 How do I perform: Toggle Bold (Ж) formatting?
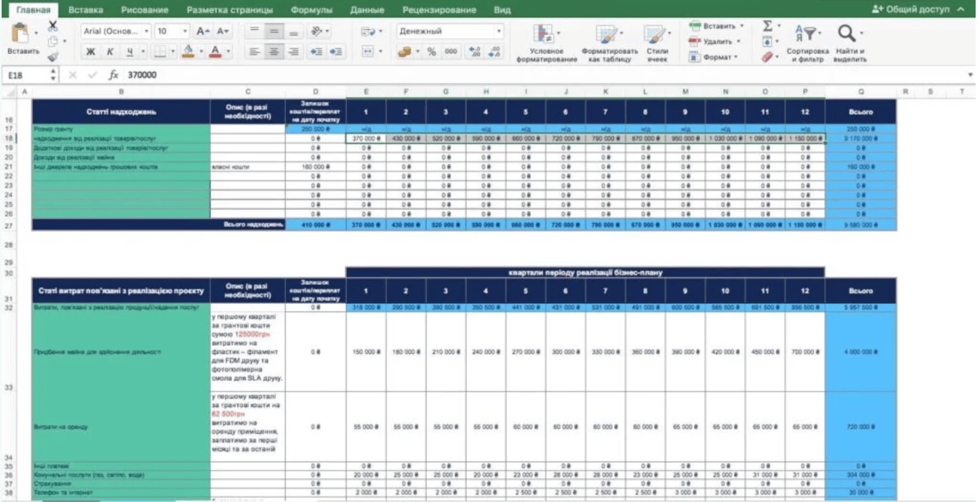90,52
